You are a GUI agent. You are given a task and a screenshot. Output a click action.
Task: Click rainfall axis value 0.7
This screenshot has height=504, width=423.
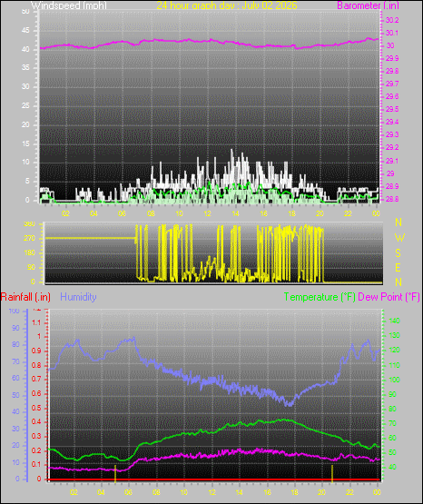click(x=36, y=380)
